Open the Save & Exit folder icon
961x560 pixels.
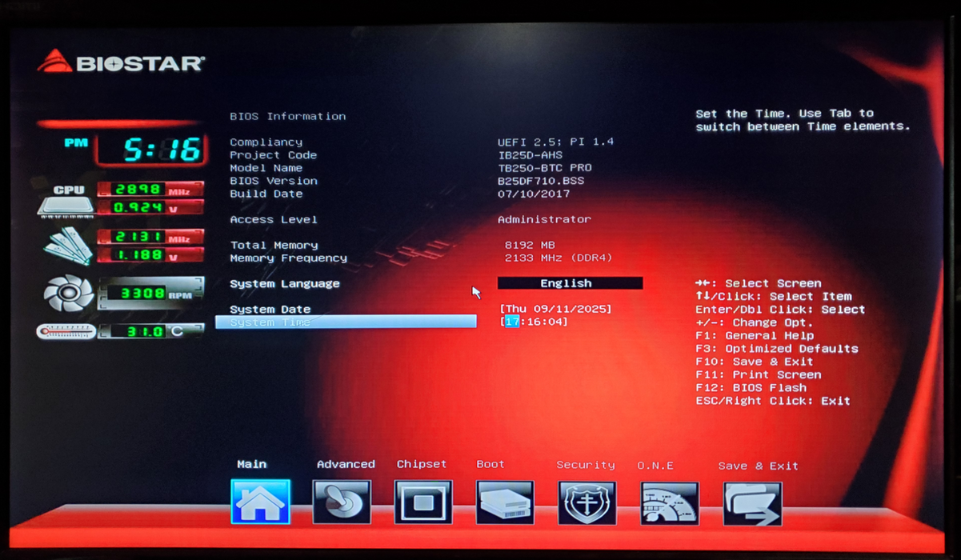[752, 503]
